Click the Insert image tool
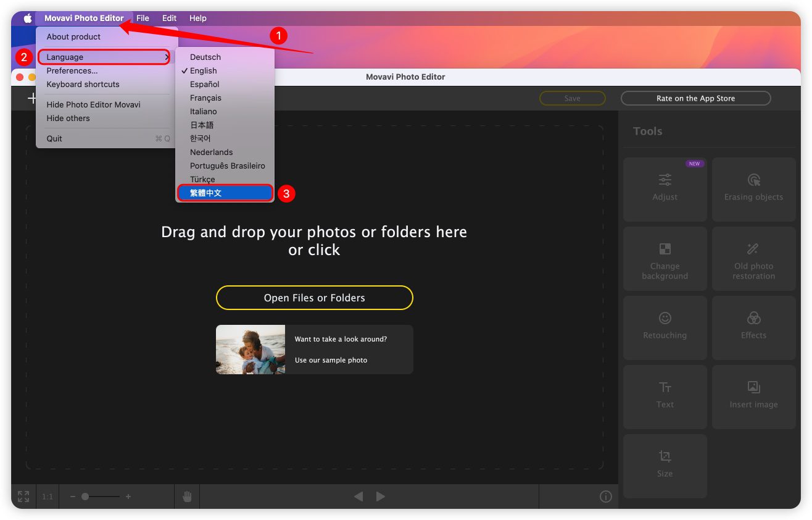Viewport: 812px width, 520px height. (753, 395)
